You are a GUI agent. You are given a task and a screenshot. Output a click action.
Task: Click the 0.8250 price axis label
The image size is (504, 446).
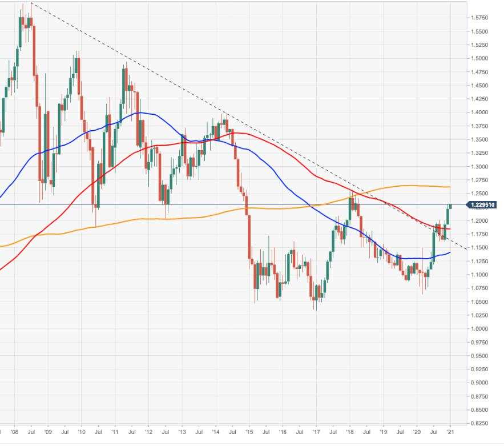(x=479, y=423)
